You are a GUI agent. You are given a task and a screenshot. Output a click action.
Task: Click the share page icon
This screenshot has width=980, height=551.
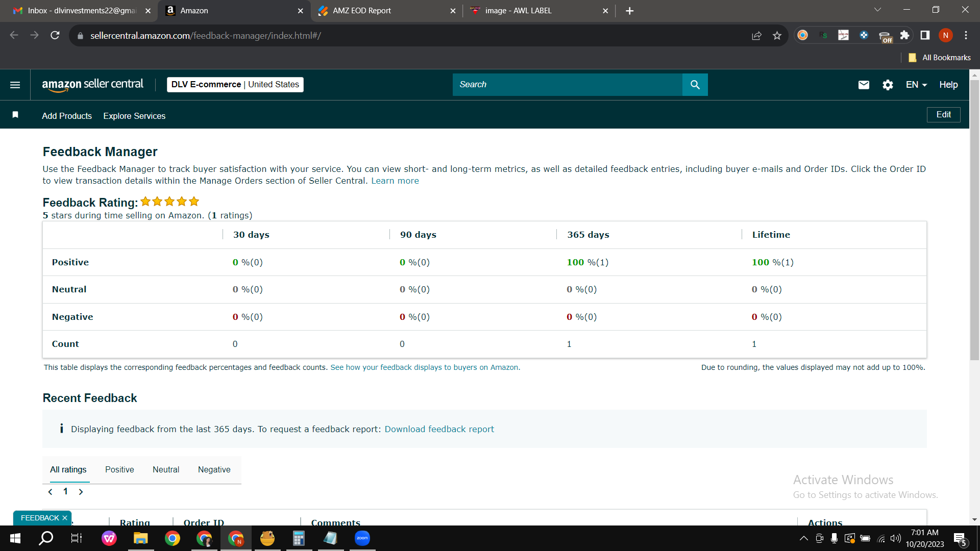click(756, 35)
